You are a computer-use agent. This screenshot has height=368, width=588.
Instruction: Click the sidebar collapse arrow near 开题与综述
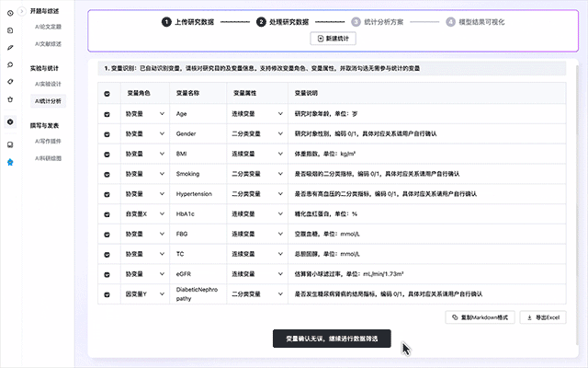click(x=22, y=11)
